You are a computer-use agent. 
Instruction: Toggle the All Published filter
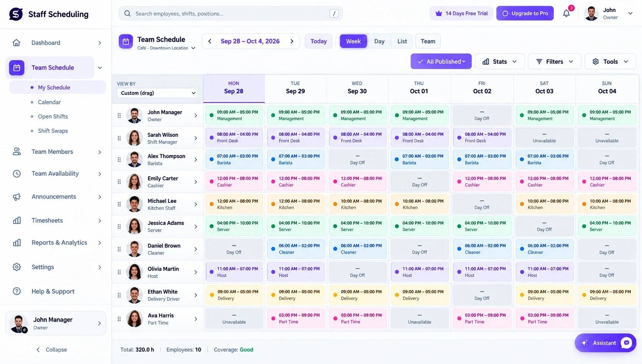[441, 61]
